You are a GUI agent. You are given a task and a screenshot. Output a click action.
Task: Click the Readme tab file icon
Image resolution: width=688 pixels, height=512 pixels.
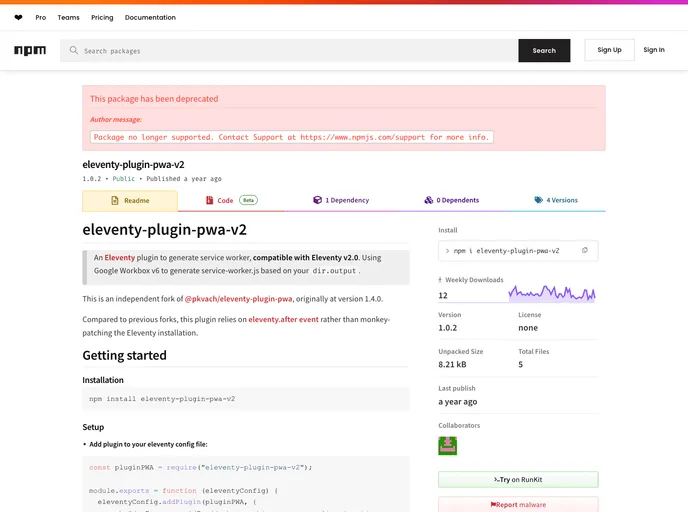115,201
